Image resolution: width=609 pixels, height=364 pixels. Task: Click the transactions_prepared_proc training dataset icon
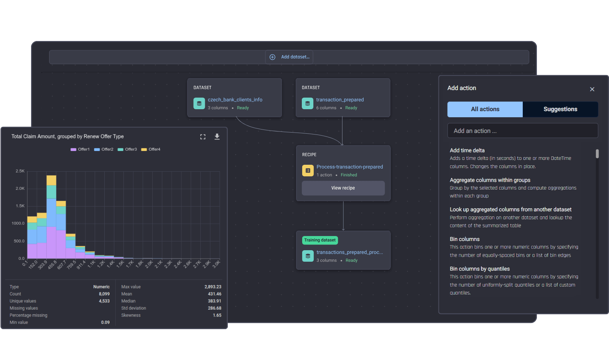[x=308, y=256]
